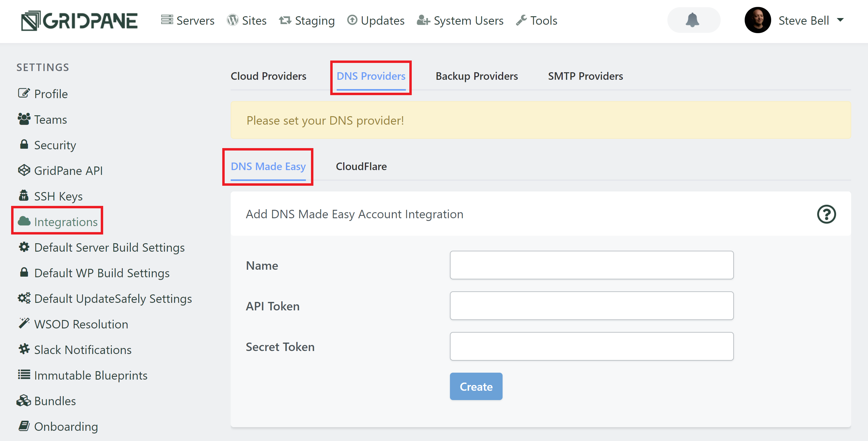Switch to the CloudFlare tab
The image size is (868, 441).
(361, 166)
